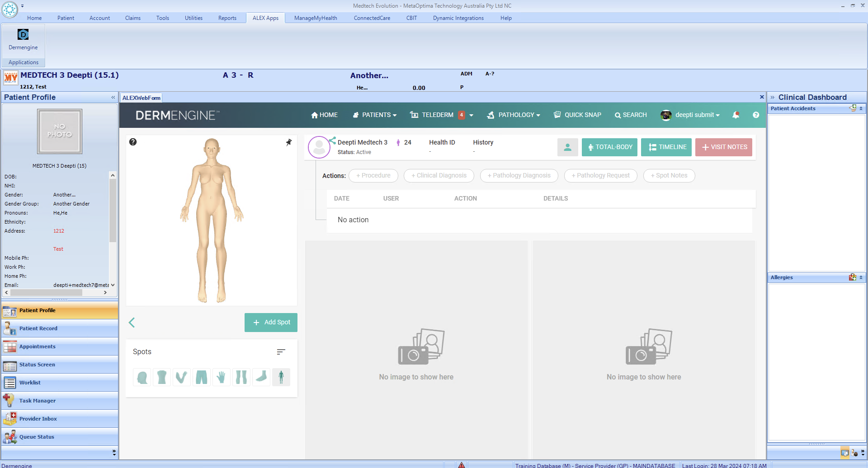Open the PATIENTS dropdown menu
868x468 pixels.
click(374, 115)
